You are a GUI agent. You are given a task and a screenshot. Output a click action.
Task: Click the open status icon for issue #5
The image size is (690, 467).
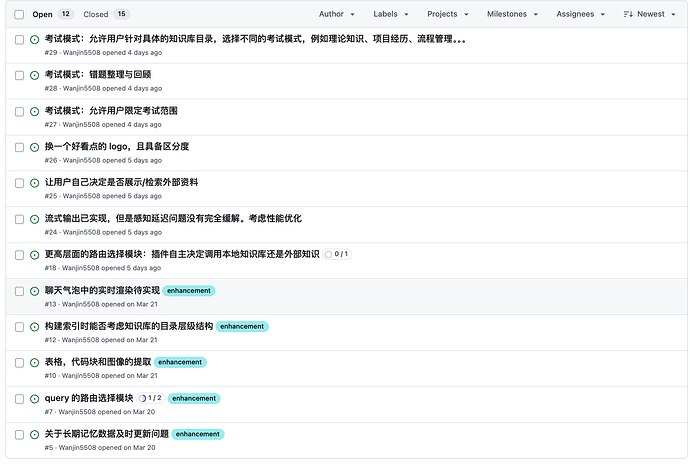pos(34,434)
